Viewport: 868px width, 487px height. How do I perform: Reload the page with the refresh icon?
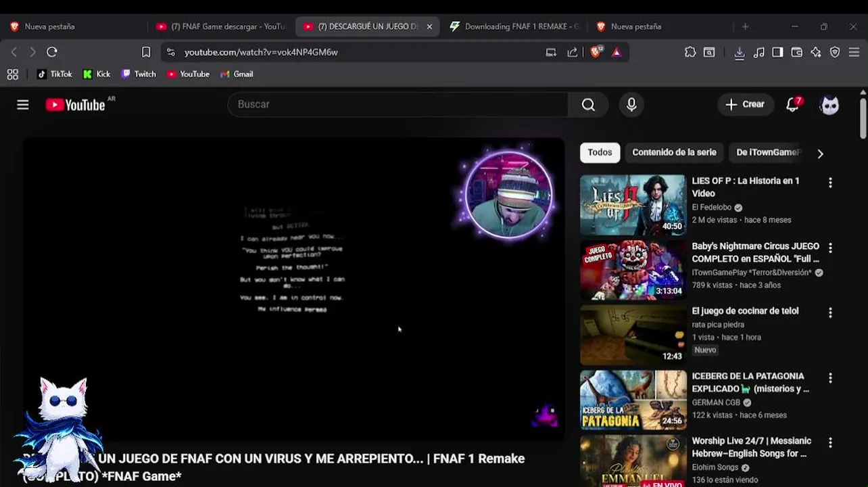[52, 52]
